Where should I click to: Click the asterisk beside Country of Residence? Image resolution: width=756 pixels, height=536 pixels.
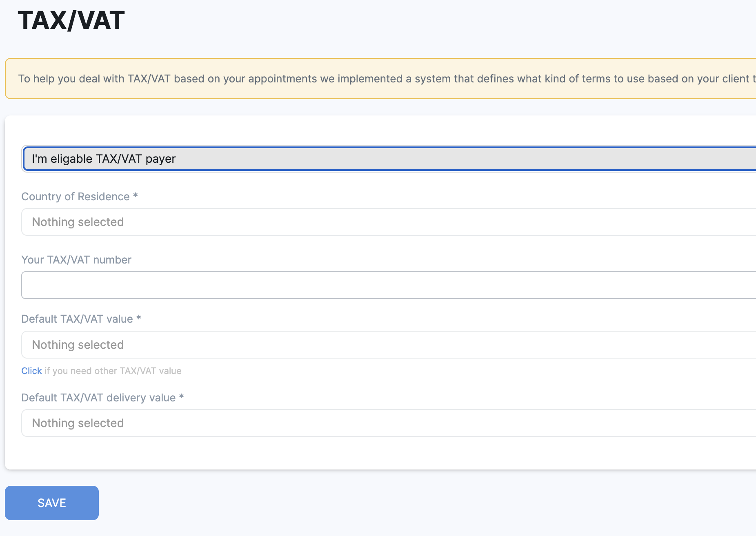point(136,196)
